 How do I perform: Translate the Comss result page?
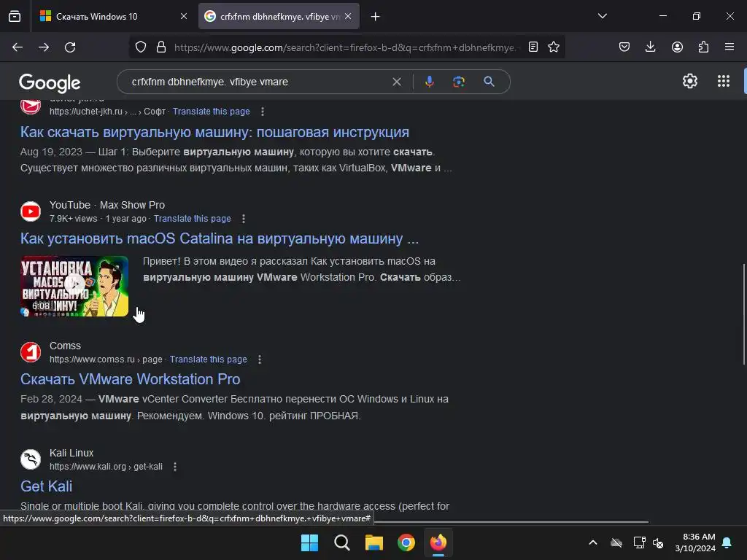(208, 359)
